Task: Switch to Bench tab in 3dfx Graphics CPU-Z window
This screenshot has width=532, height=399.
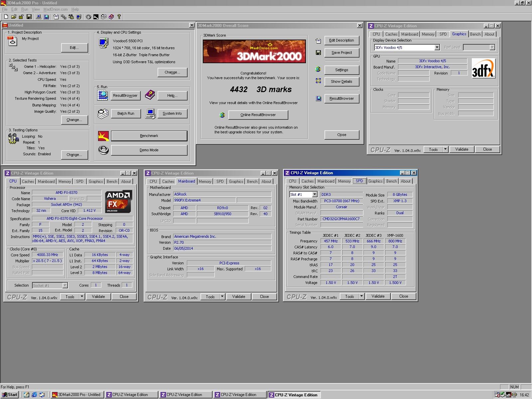Action: tap(475, 34)
